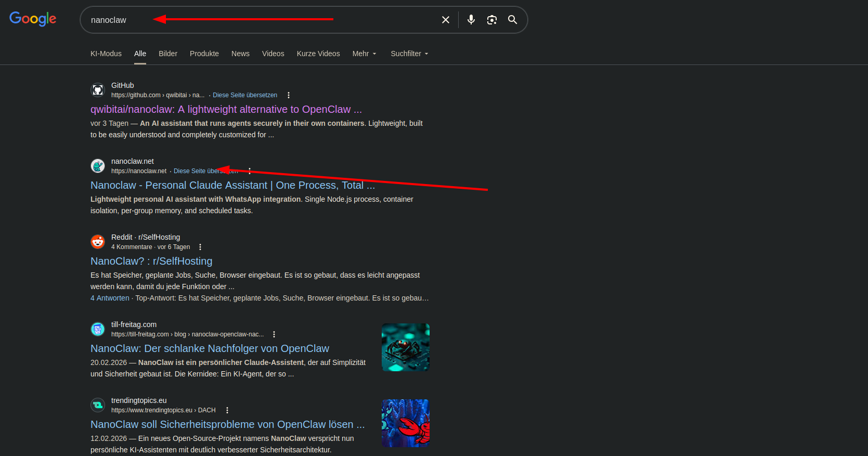
Task: Click the till-freitag.com blog URL breadcrumb
Action: point(187,334)
